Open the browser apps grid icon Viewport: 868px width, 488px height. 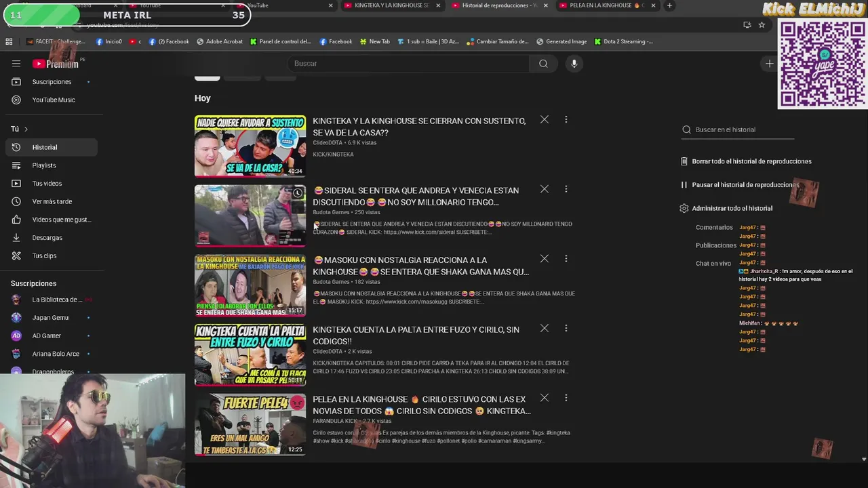pos(9,41)
